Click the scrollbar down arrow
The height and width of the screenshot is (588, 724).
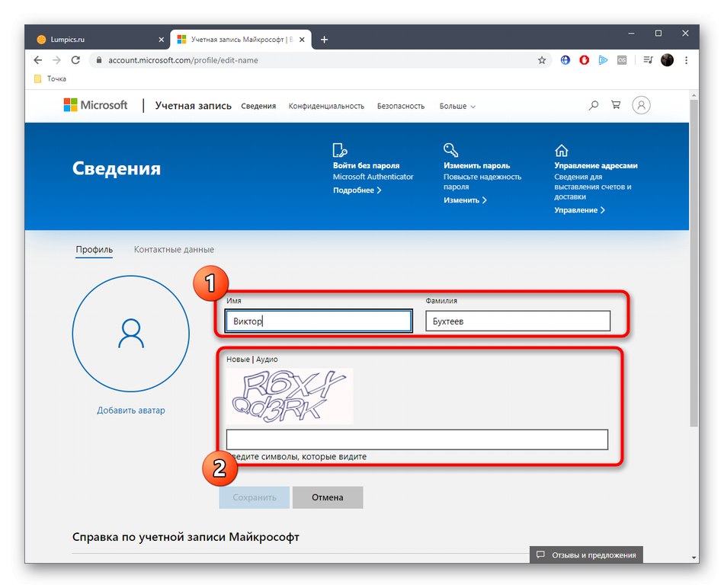coord(694,558)
